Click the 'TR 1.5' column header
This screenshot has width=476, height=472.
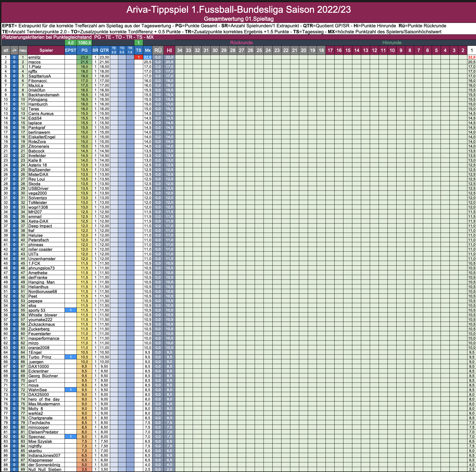click(x=130, y=50)
